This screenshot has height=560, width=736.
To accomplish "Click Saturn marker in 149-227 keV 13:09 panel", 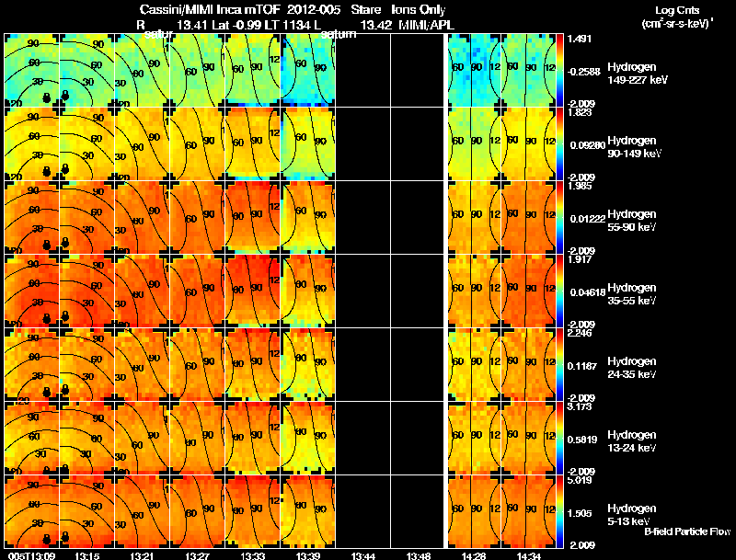I will (47, 97).
